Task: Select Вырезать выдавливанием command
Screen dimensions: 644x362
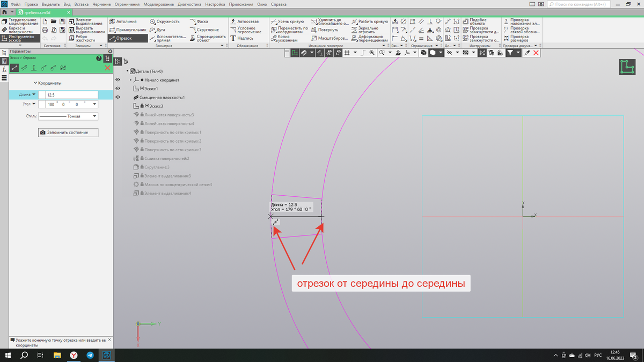Action: 87,30
